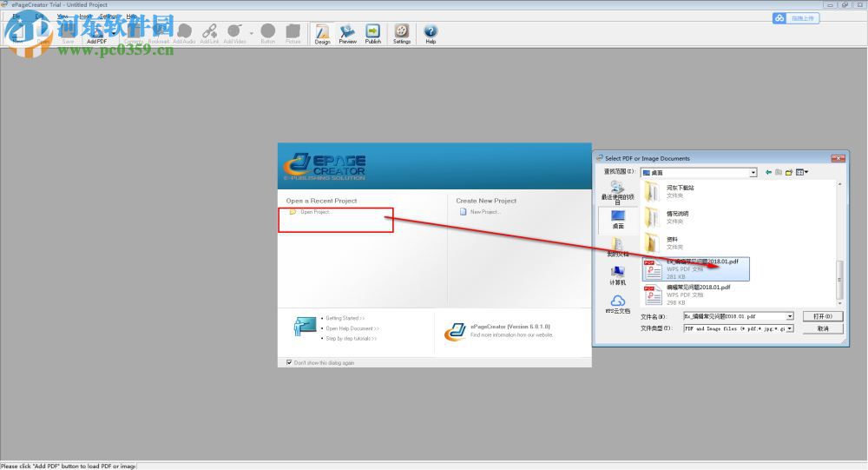868x470 pixels.
Task: Go back with green arrow in file dialog
Action: click(x=768, y=172)
